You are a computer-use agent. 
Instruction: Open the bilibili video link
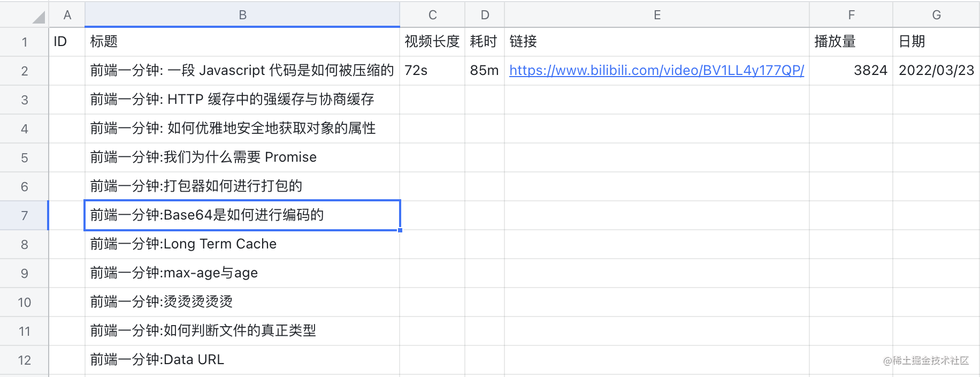pos(656,71)
